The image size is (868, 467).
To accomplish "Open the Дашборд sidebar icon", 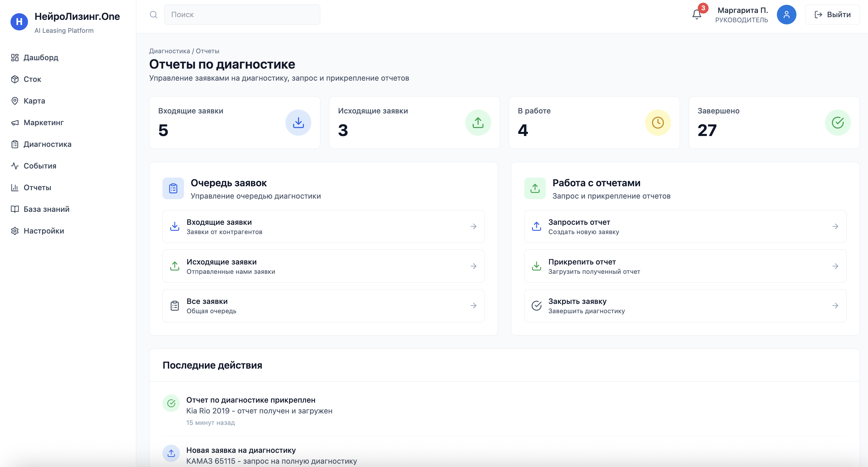I will click(x=15, y=57).
